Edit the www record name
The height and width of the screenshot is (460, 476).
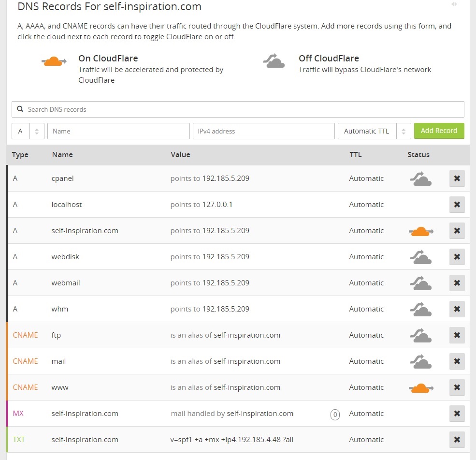pos(60,388)
